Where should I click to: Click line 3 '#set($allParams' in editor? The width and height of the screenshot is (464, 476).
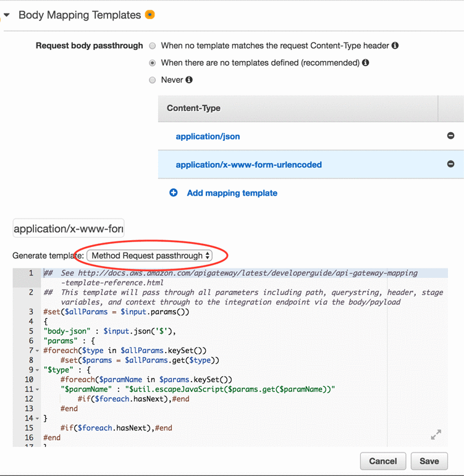(116, 312)
